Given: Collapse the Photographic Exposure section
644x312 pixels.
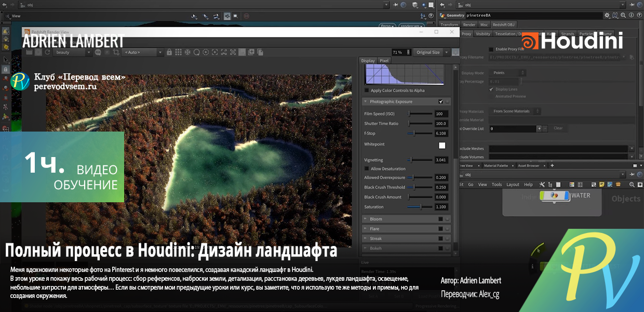Looking at the screenshot, I should click(x=366, y=102).
